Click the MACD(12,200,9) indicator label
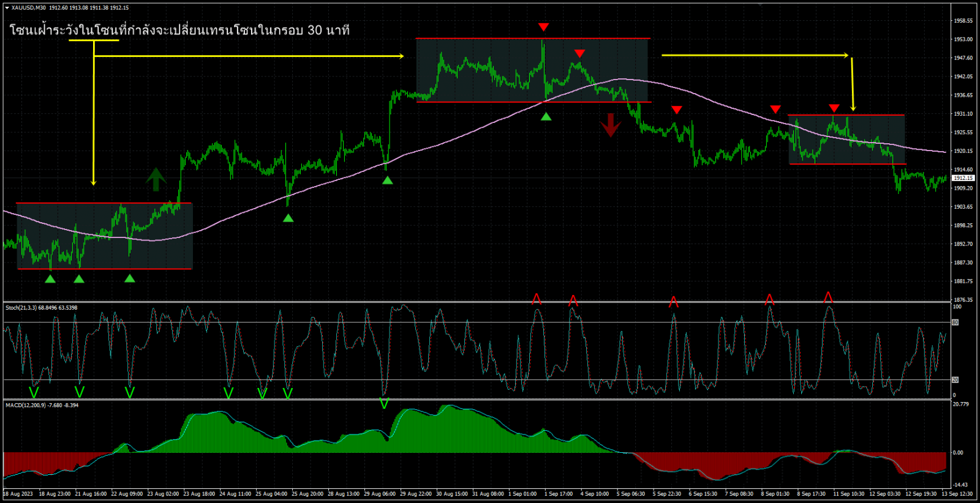Screen dimensions: 980x503 [x=42, y=405]
